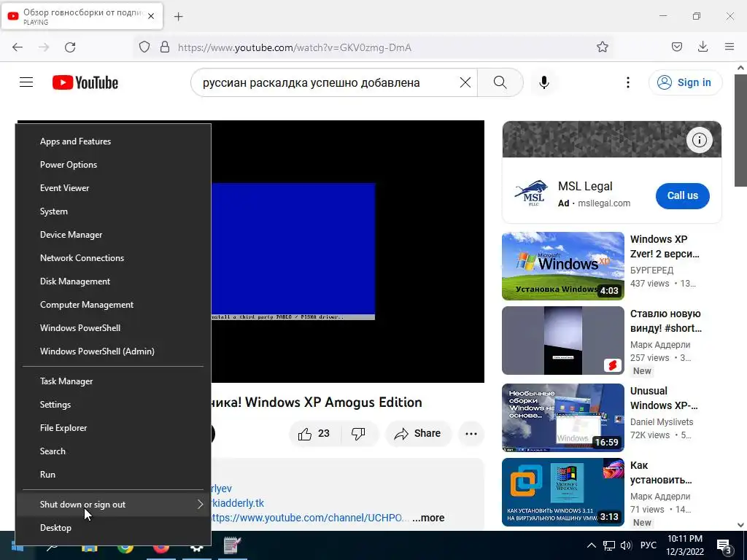Screen dimensions: 747x560
Task: Sign in to YouTube
Action: [685, 82]
